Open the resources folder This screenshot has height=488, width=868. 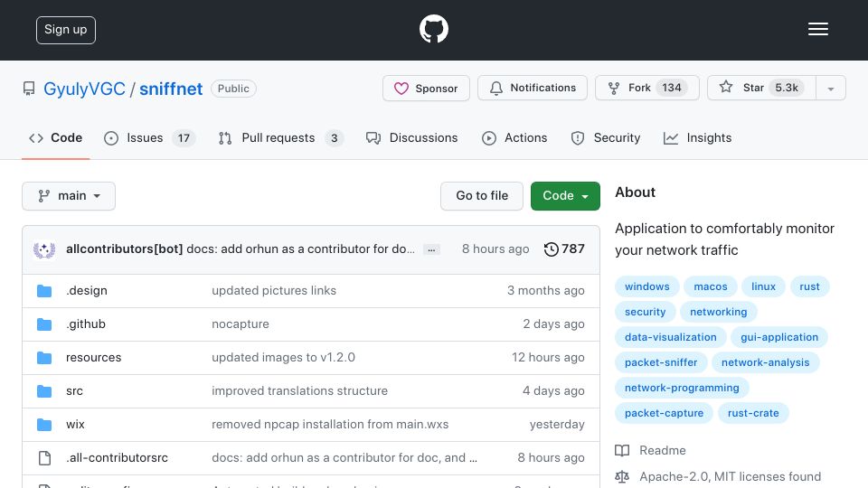93,358
